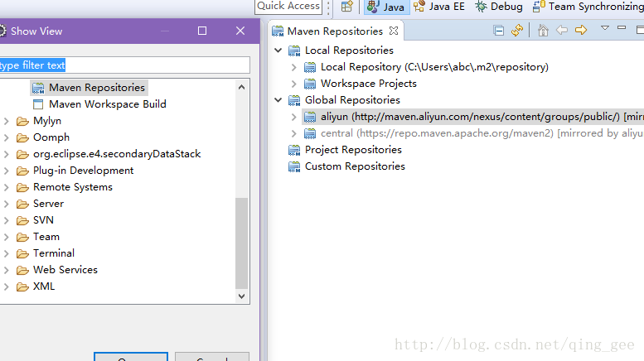Open the Maven Repositories view menu triangle
This screenshot has height=361, width=644.
click(x=604, y=28)
